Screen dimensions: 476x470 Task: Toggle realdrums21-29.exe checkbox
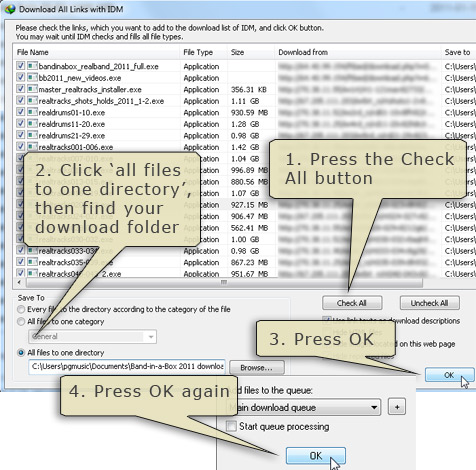21,135
